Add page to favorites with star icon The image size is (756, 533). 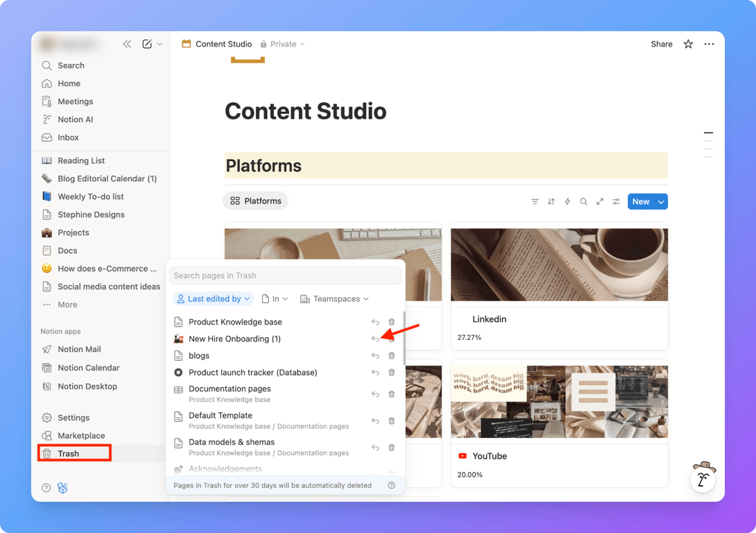click(x=688, y=44)
